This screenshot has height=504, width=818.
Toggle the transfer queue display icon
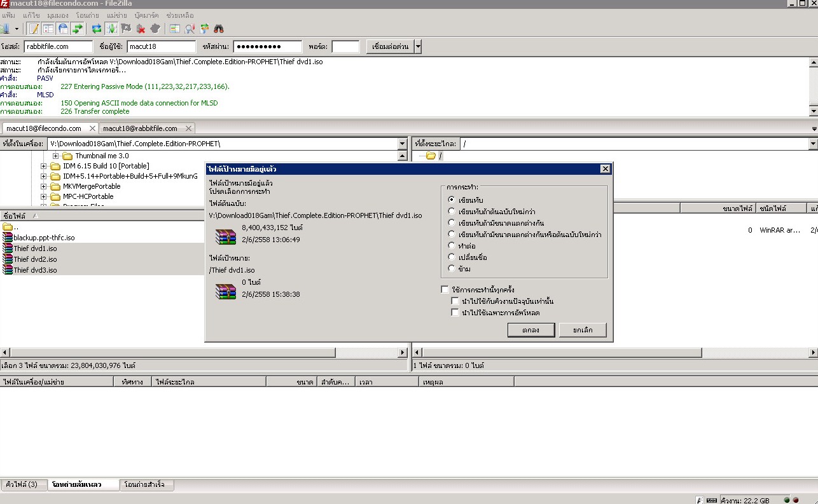coord(78,29)
